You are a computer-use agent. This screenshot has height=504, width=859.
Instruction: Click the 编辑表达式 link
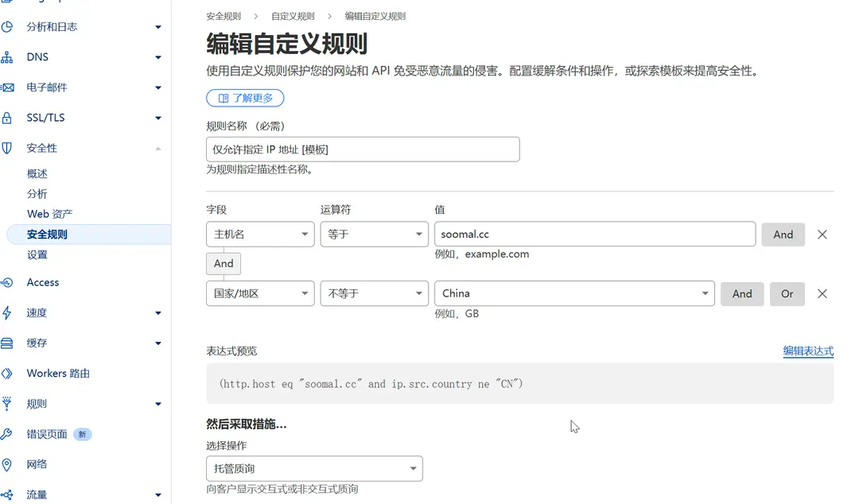808,351
